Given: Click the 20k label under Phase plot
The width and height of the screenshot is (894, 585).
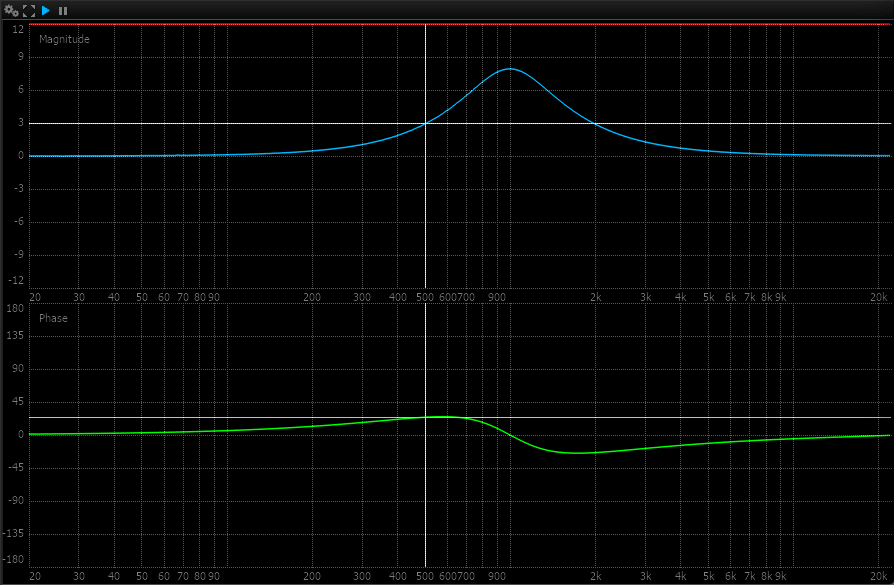Looking at the screenshot, I should tap(879, 577).
